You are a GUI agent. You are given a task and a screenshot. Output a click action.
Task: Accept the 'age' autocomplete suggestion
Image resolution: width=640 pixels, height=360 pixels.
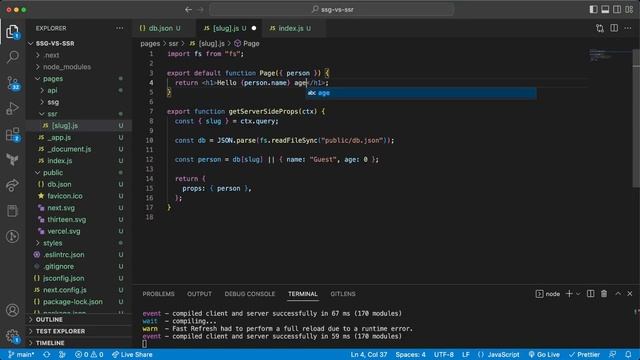(x=421, y=93)
